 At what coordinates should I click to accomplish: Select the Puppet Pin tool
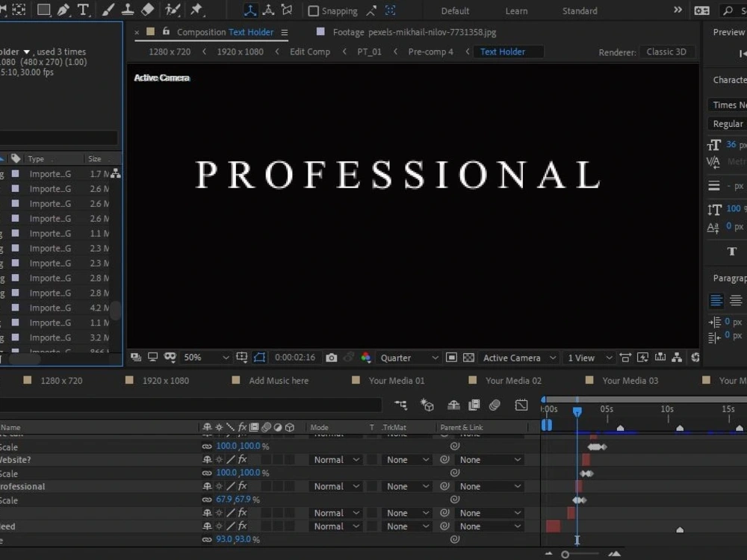196,10
